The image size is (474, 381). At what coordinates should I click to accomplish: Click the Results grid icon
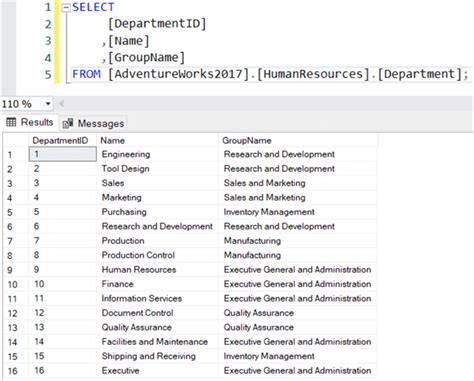(x=11, y=122)
